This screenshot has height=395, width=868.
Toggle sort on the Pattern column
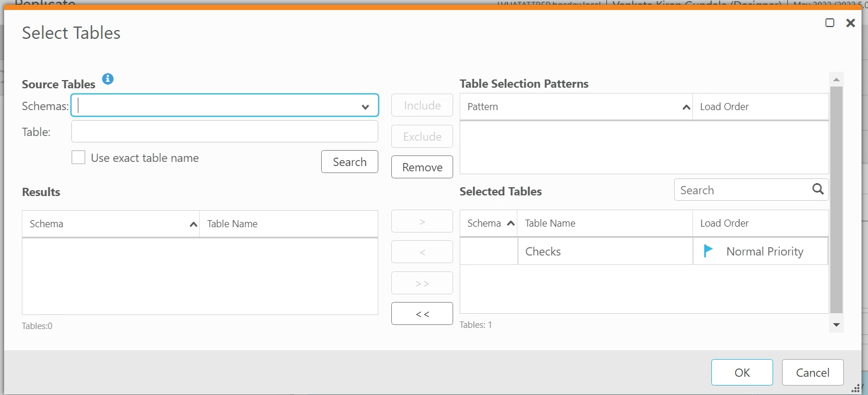pos(686,107)
